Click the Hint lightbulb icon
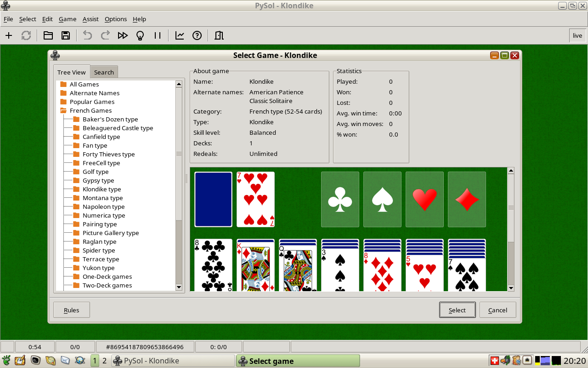588x368 pixels. tap(140, 35)
